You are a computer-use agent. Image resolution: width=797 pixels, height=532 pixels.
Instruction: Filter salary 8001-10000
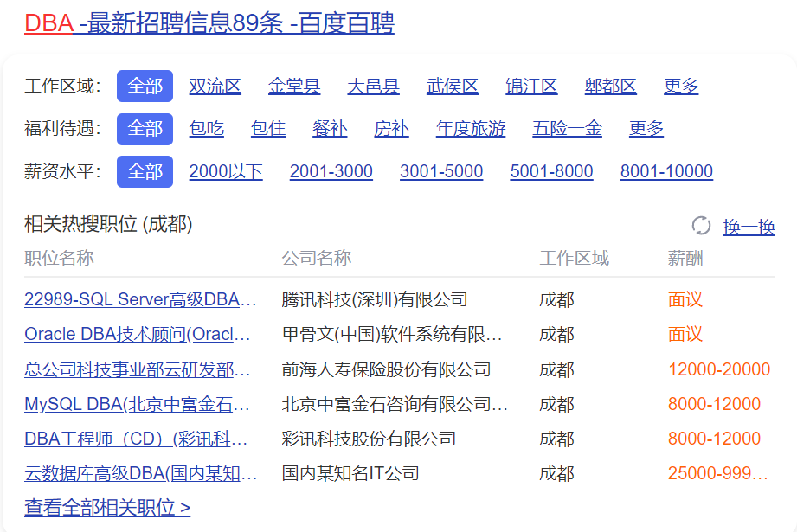click(666, 171)
